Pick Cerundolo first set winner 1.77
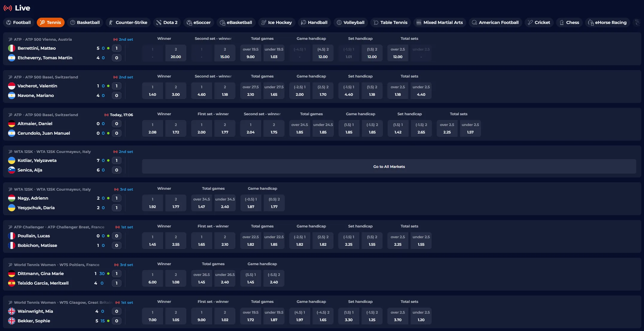 click(x=225, y=128)
